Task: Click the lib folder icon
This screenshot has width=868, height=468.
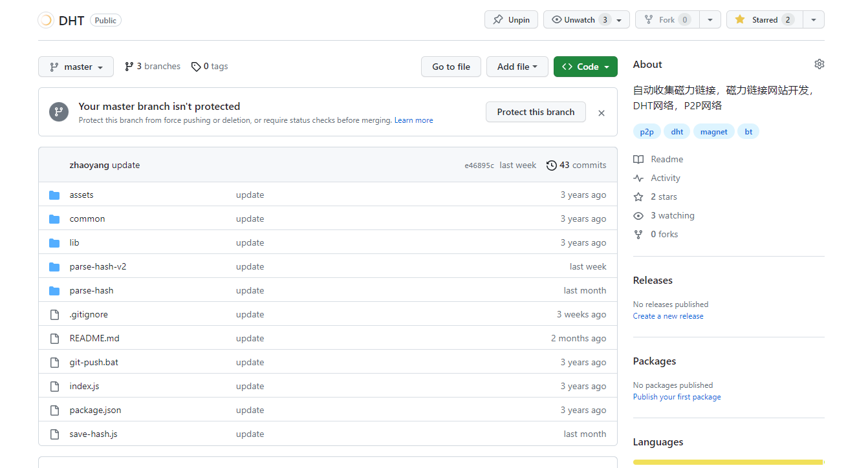Action: click(x=54, y=243)
